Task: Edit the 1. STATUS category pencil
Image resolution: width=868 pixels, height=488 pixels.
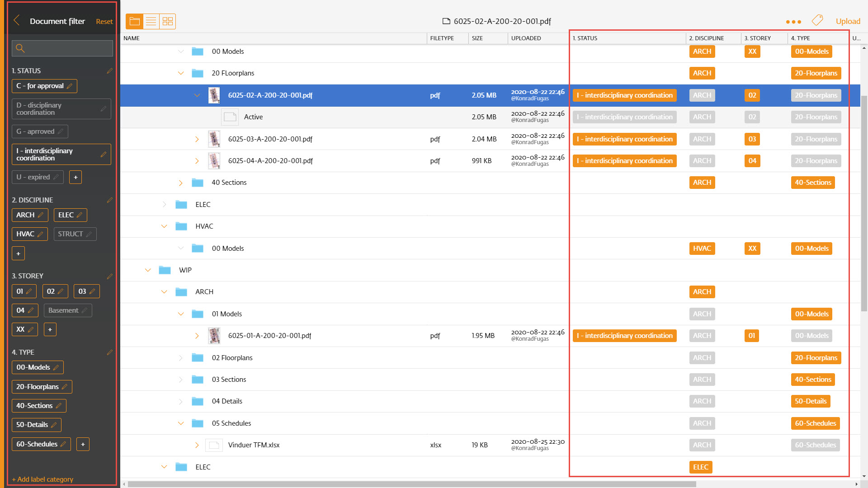Action: [109, 71]
